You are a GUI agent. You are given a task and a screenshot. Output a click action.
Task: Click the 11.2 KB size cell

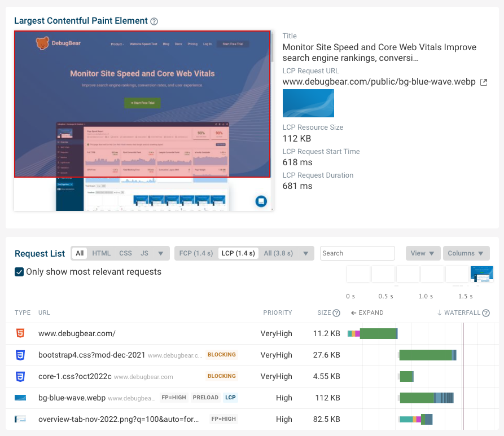[x=327, y=333]
